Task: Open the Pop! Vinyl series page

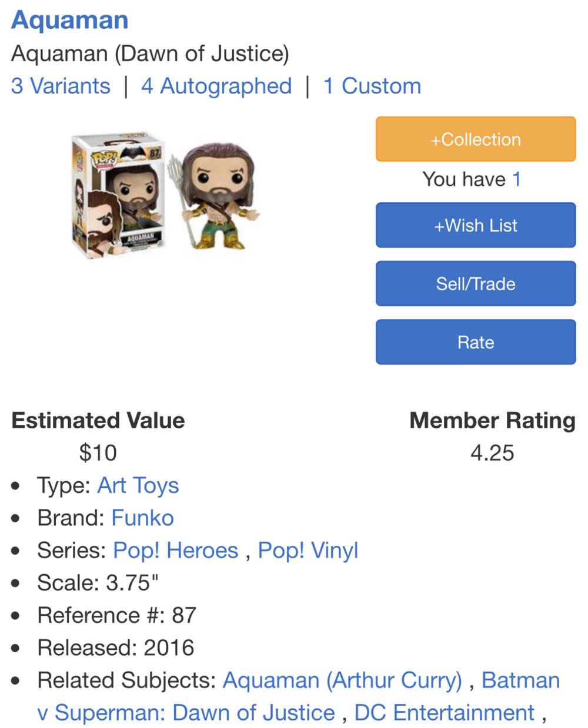Action: [x=308, y=551]
